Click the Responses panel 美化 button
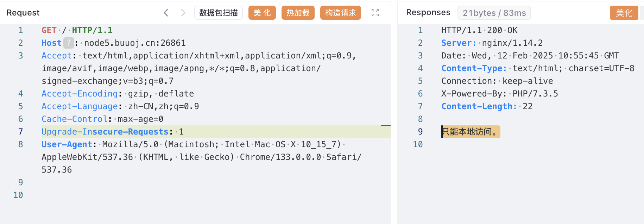This screenshot has width=644, height=224. click(x=624, y=13)
